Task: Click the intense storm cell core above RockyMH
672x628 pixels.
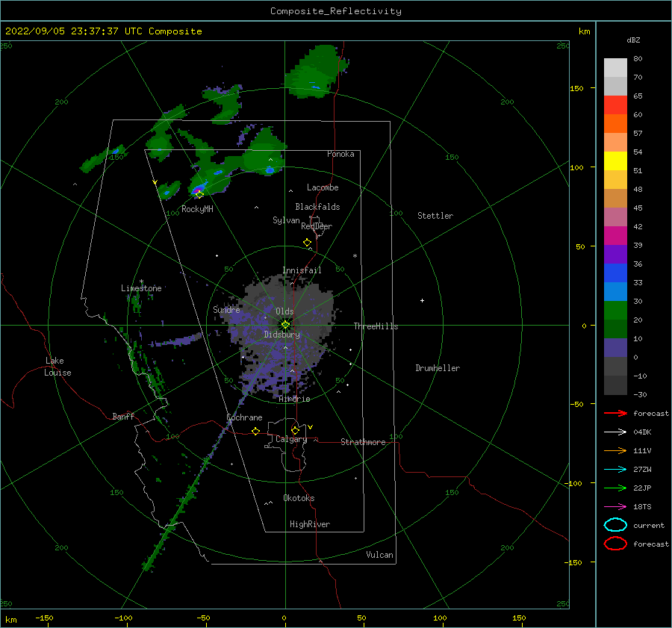Action: [198, 189]
